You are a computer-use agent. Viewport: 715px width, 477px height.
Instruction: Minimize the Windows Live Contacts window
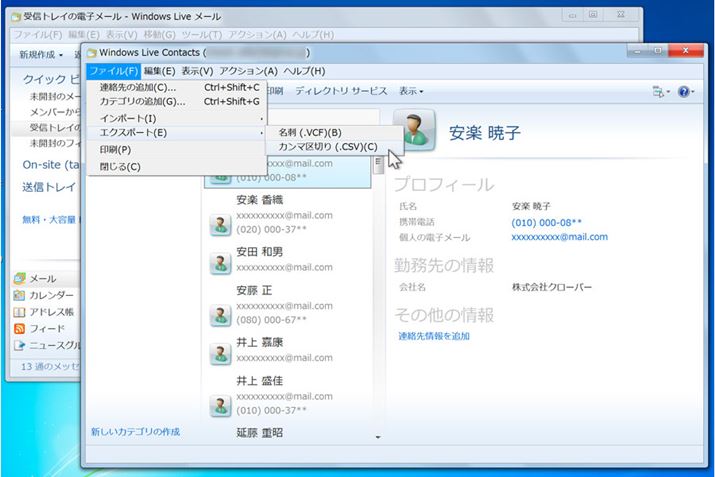pos(637,51)
